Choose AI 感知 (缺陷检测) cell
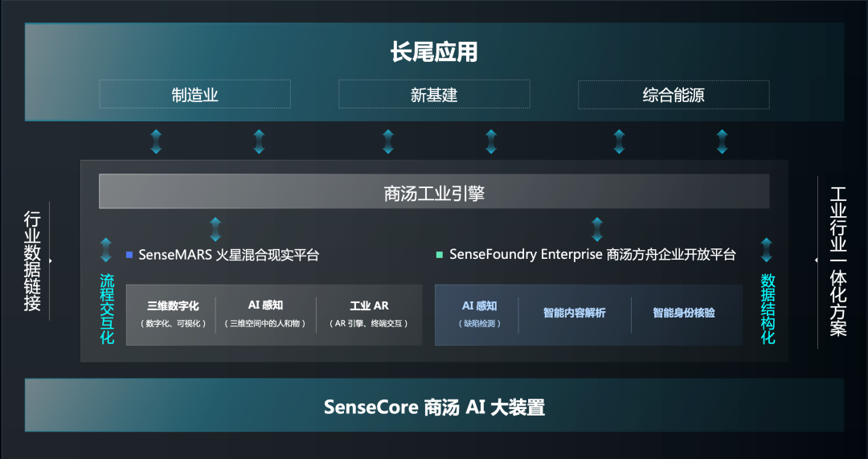 (x=478, y=314)
